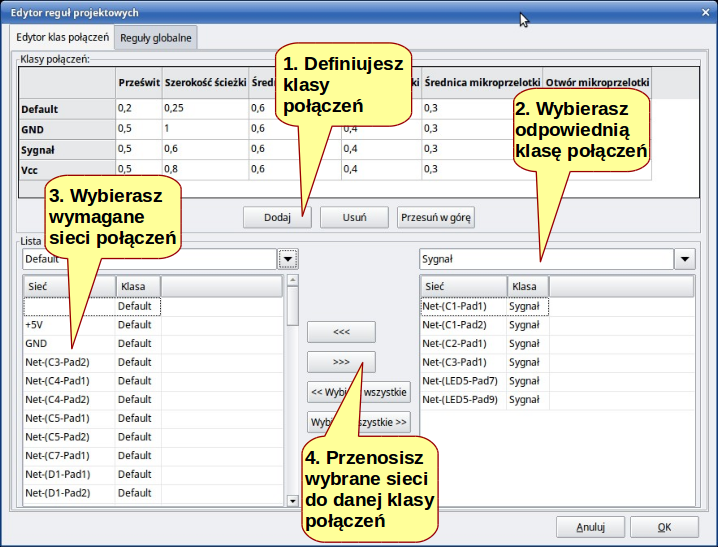Click the scroll down arrow of left net list
This screenshot has width=718, height=547.
[x=293, y=501]
